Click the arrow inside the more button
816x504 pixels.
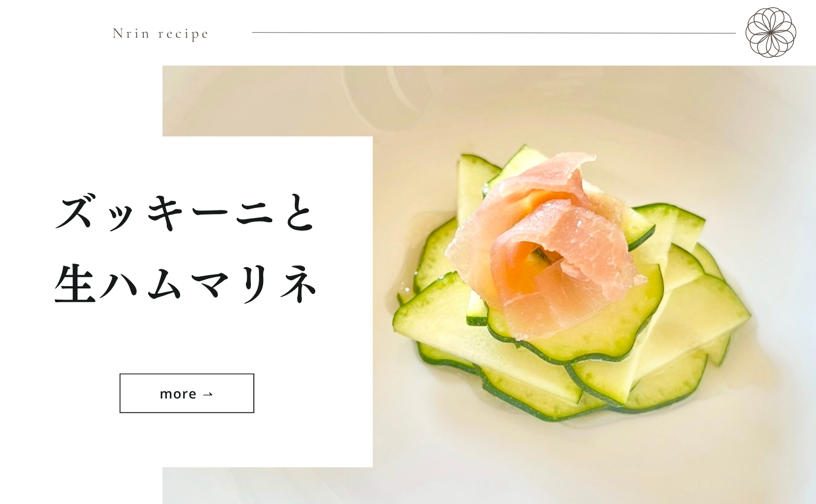pyautogui.click(x=207, y=394)
